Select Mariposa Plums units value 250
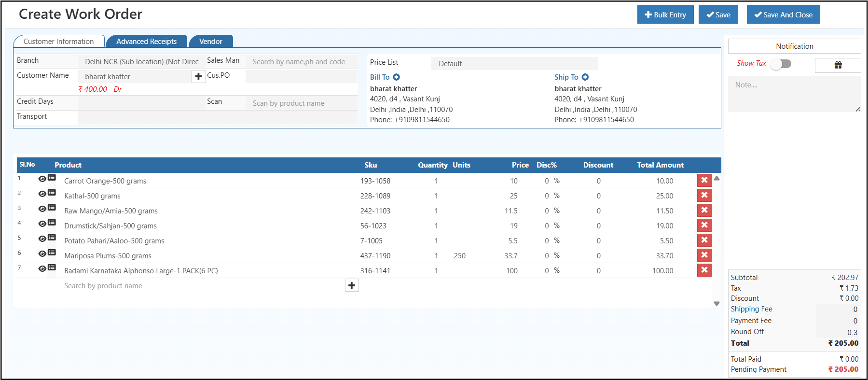Image resolution: width=868 pixels, height=380 pixels. [460, 255]
